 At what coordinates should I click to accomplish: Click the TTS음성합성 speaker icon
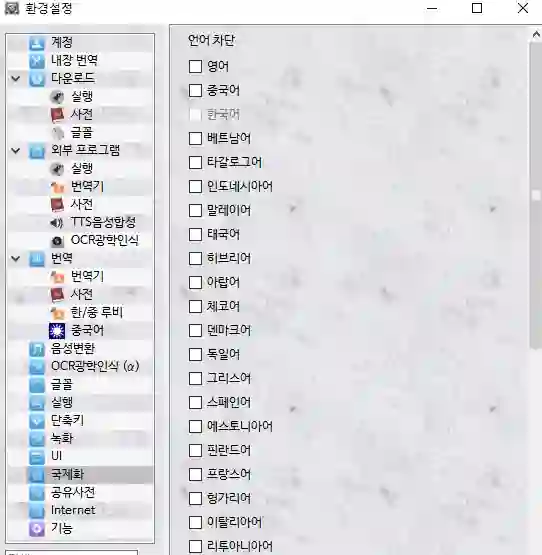(57, 223)
